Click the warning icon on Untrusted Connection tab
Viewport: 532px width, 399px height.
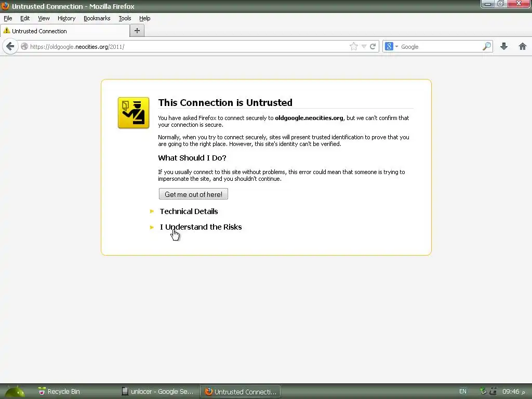6,31
